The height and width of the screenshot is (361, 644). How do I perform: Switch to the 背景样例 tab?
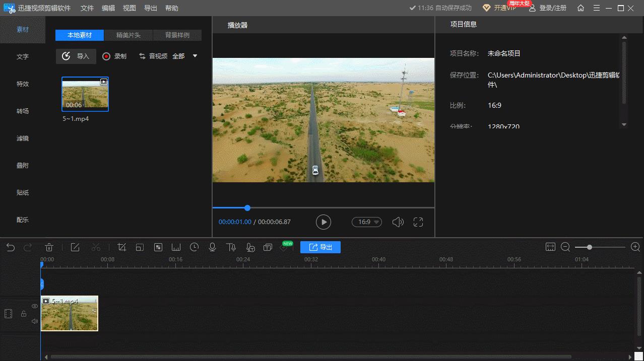click(x=177, y=35)
